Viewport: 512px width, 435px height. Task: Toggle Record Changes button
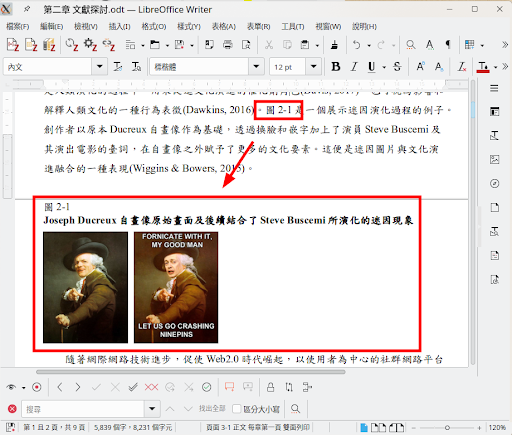[x=37, y=387]
